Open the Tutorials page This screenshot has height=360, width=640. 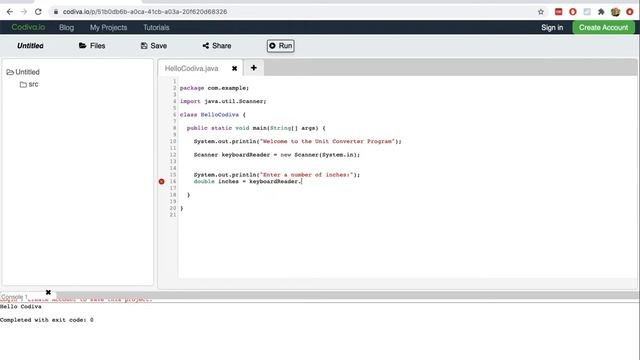click(x=156, y=27)
